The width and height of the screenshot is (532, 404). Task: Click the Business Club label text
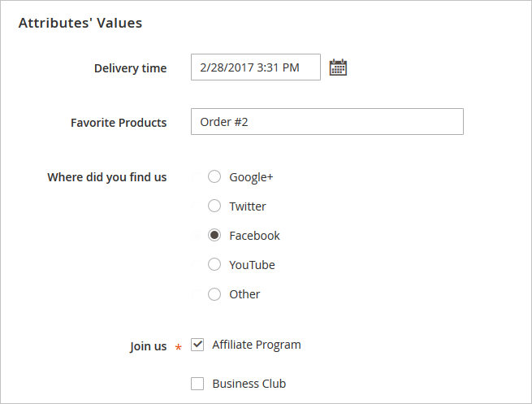[249, 384]
